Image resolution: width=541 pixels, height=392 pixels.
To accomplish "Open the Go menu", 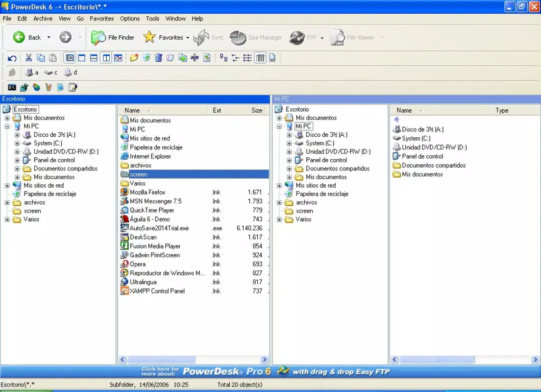I will (x=80, y=19).
